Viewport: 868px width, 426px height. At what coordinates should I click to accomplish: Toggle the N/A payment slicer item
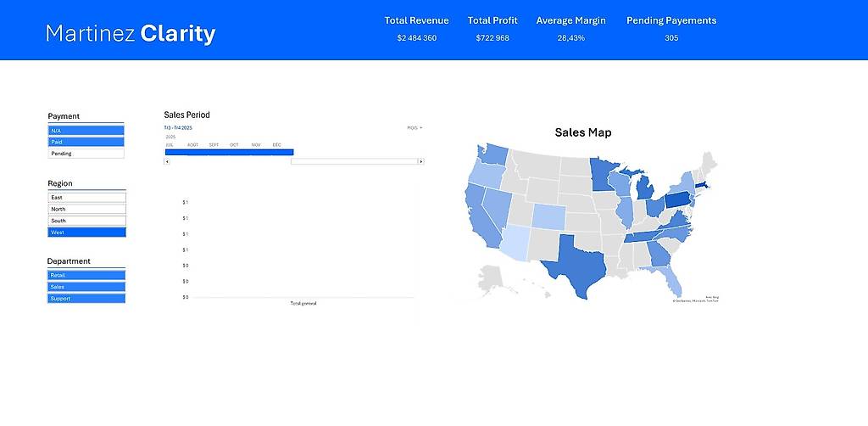pos(86,131)
